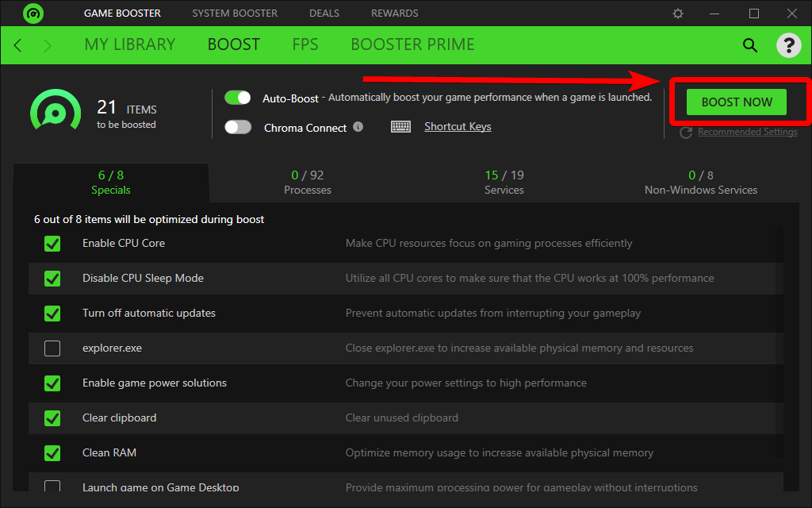This screenshot has width=812, height=508.
Task: Open the Non-Windows Services tab
Action: (x=701, y=183)
